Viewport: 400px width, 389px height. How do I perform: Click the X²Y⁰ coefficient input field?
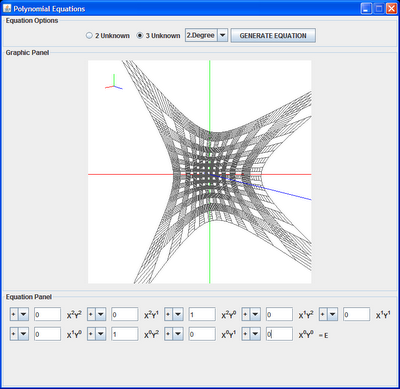[x=202, y=314]
